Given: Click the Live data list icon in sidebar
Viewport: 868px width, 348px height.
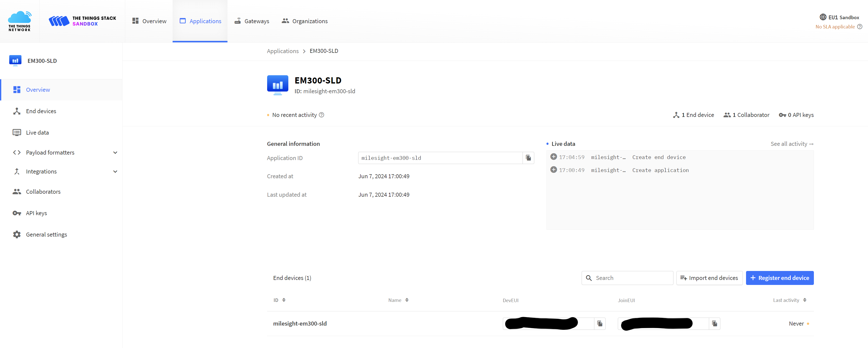Looking at the screenshot, I should 17,132.
